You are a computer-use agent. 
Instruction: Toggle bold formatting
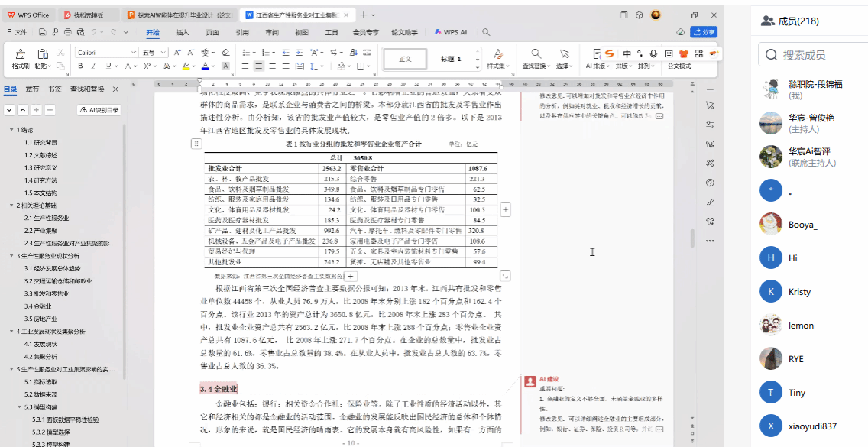pyautogui.click(x=79, y=66)
